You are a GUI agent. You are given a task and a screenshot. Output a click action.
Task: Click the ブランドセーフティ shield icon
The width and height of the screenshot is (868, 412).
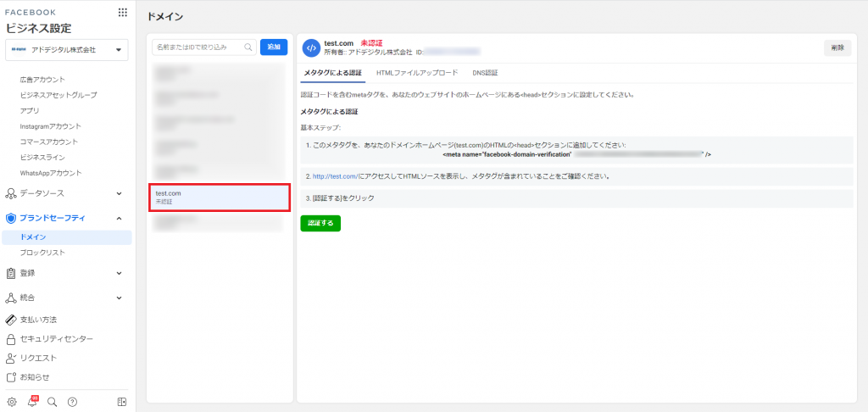pyautogui.click(x=10, y=218)
